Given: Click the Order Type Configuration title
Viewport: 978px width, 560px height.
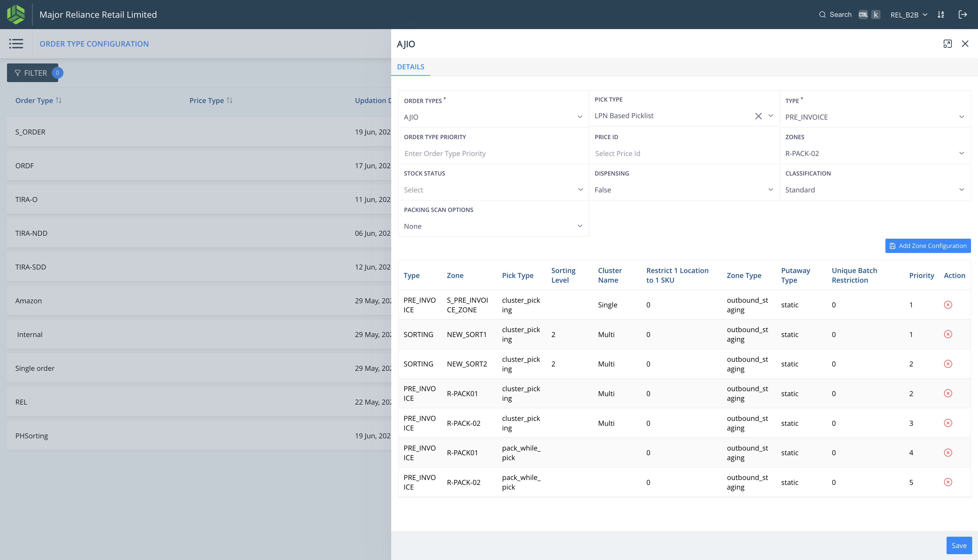Looking at the screenshot, I should click(x=94, y=44).
